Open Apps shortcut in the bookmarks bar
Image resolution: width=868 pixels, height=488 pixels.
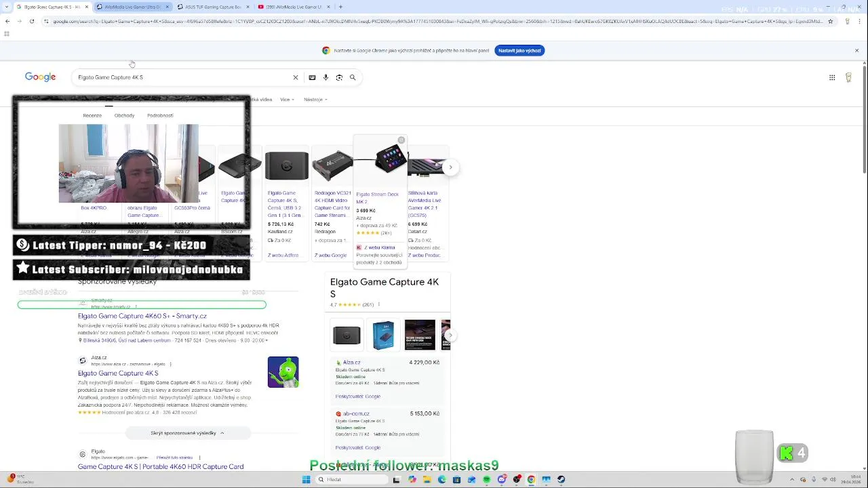click(6, 33)
